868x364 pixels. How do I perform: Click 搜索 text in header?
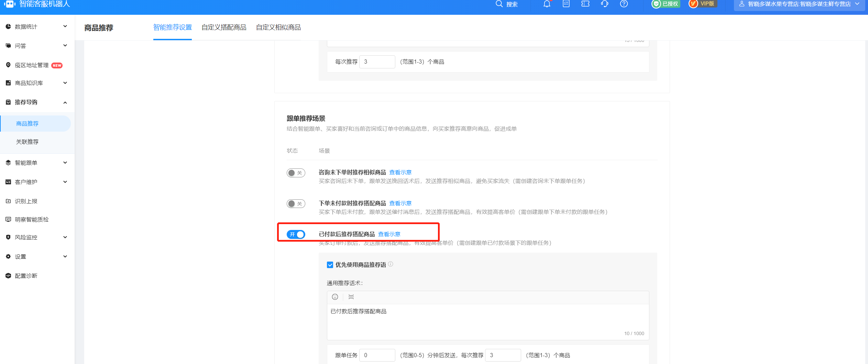512,4
